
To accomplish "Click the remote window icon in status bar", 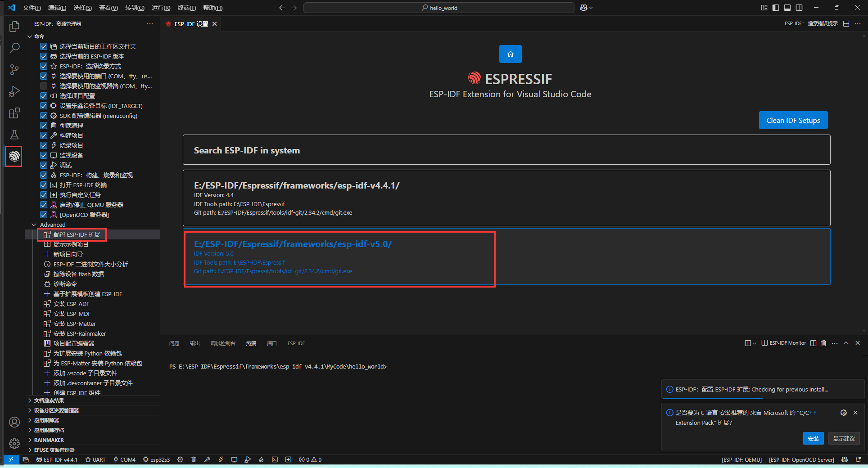I will tap(11, 459).
